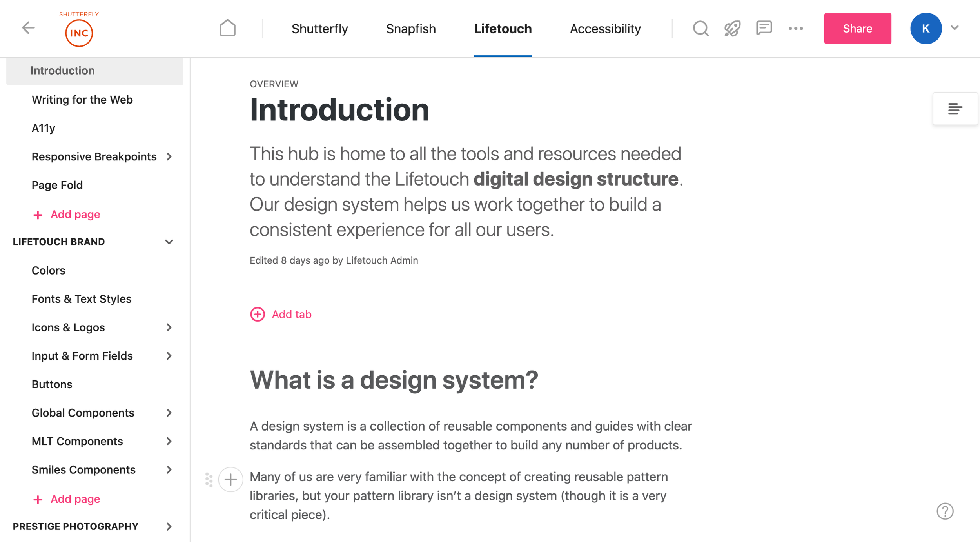This screenshot has height=542, width=980.
Task: Expand the Icons & Logos chevron
Action: [169, 327]
